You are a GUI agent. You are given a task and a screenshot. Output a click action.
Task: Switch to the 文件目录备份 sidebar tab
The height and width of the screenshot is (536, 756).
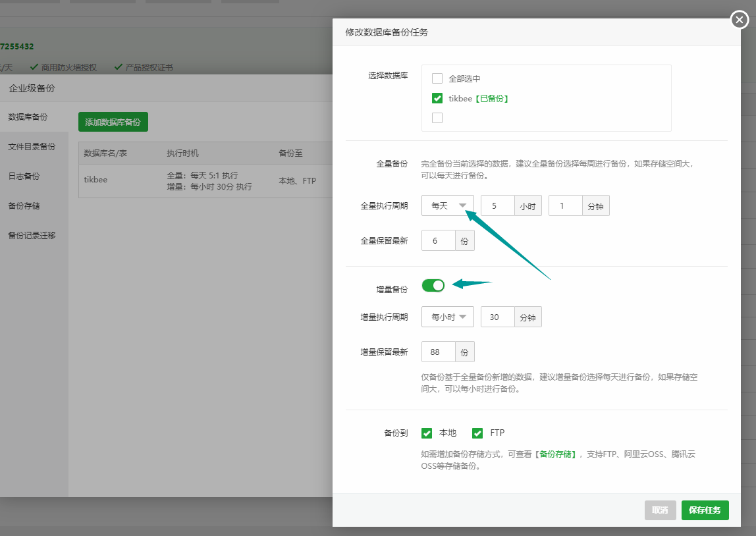(x=31, y=146)
